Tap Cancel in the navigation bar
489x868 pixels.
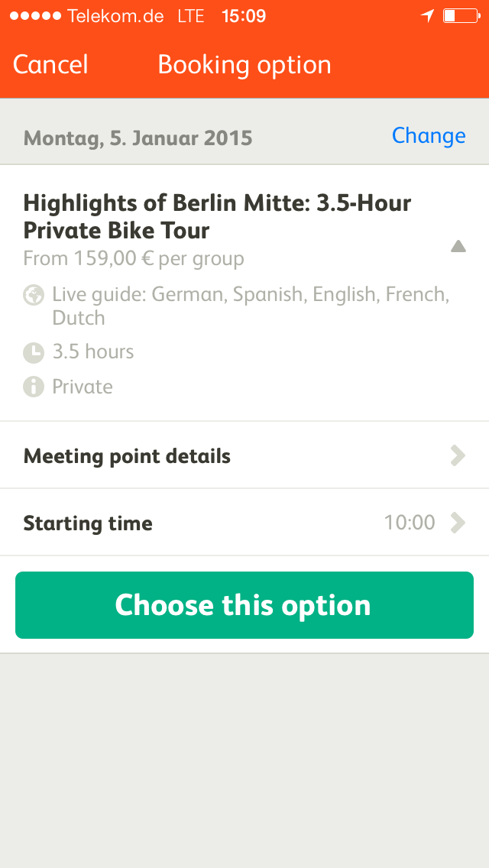50,65
